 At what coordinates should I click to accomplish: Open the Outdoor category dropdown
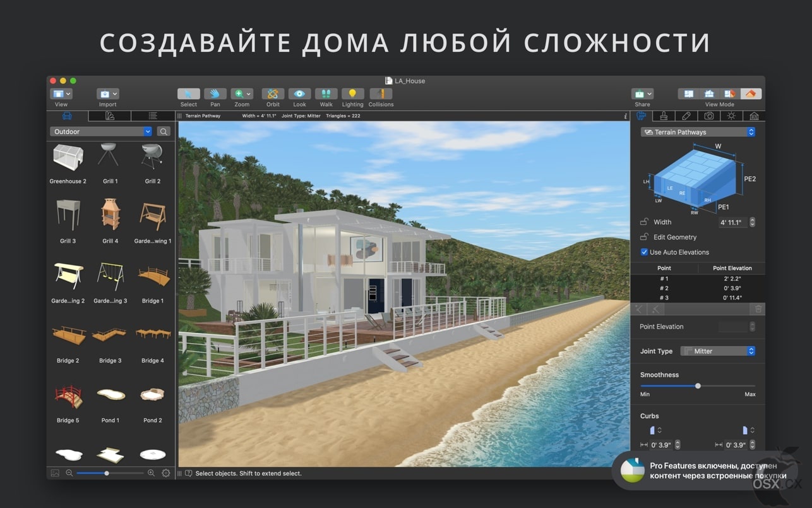101,131
